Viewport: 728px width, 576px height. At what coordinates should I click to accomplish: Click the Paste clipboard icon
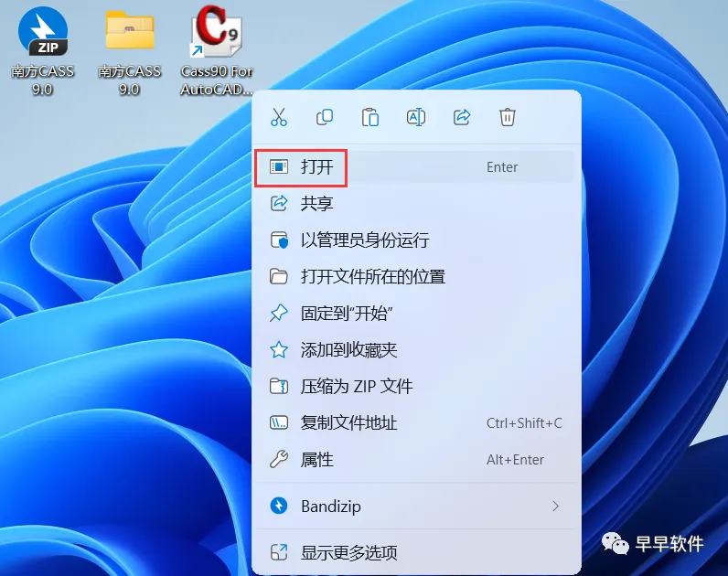click(x=370, y=117)
